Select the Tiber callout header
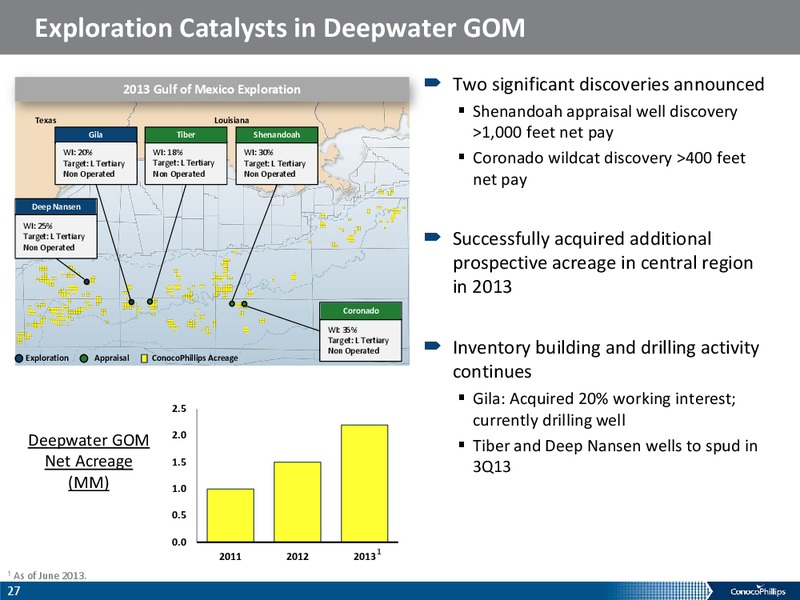Viewport: 800px width, 600px height. click(186, 135)
